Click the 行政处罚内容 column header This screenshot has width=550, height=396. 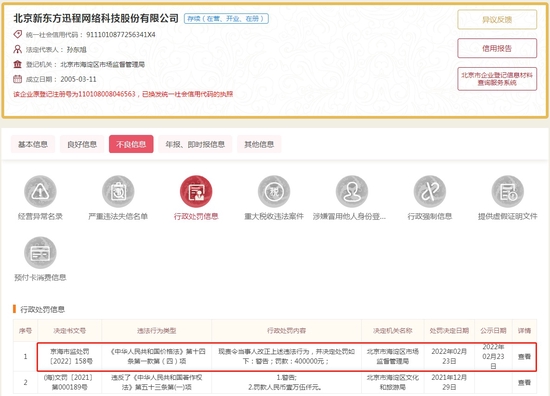coord(286,330)
